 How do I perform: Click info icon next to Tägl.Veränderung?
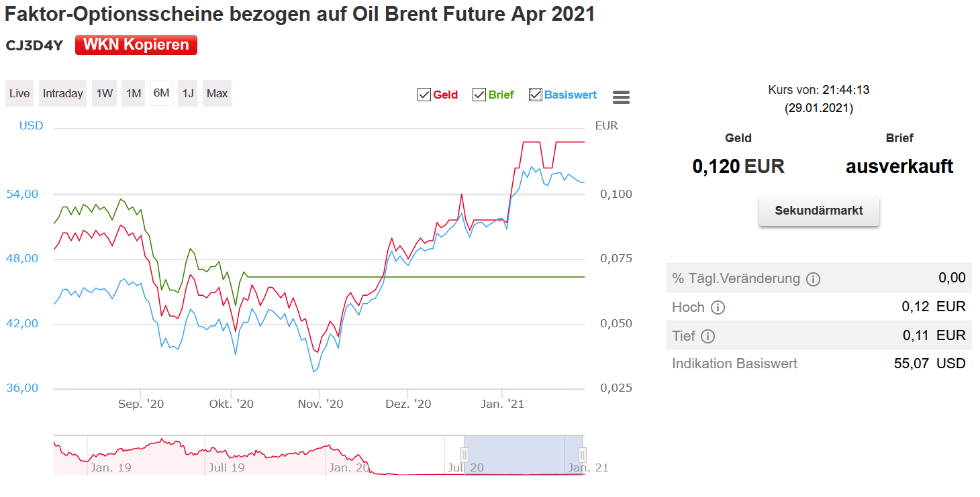tap(813, 279)
